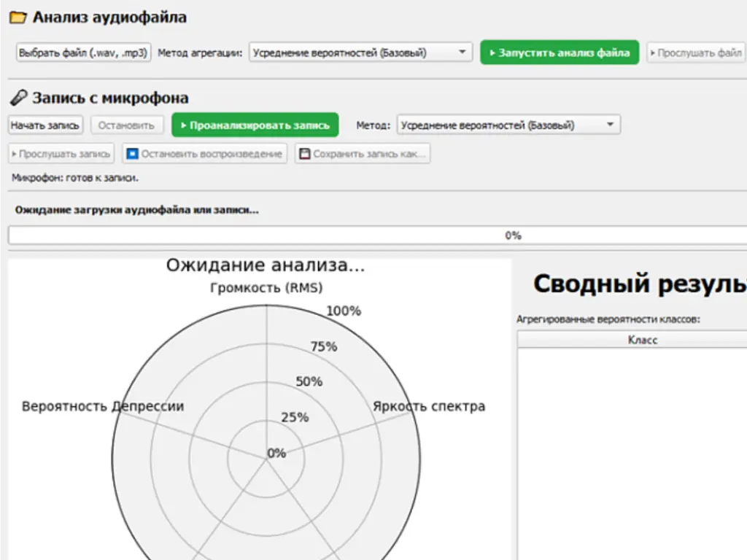
Task: Click the Микрофон: готов к записи status text
Action: click(x=75, y=177)
